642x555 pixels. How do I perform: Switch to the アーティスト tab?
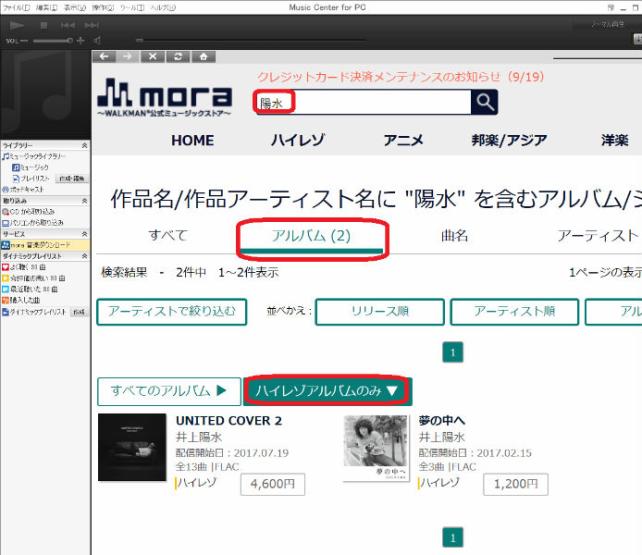598,235
